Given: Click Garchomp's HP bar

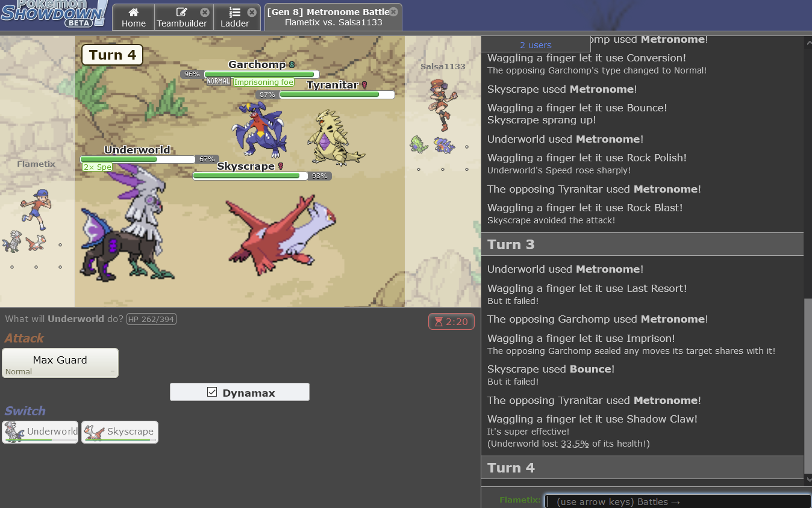Looking at the screenshot, I should [262, 74].
